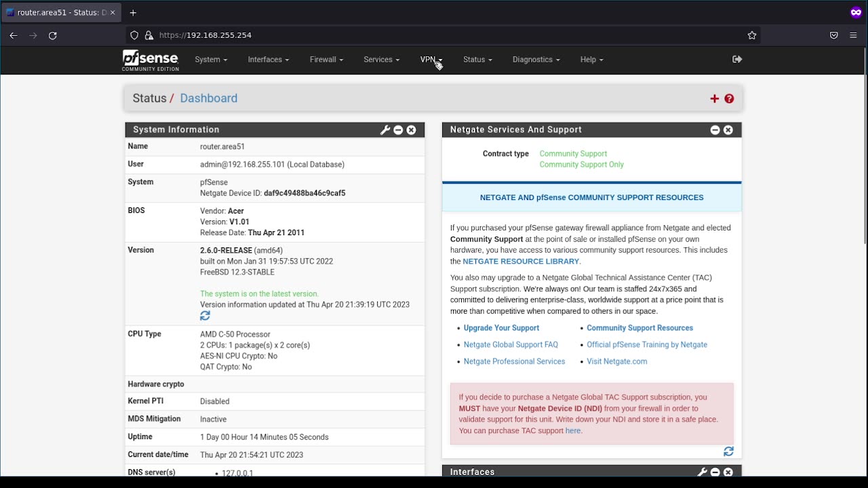Click the shield tracking protection icon
The height and width of the screenshot is (488, 868).
point(134,35)
